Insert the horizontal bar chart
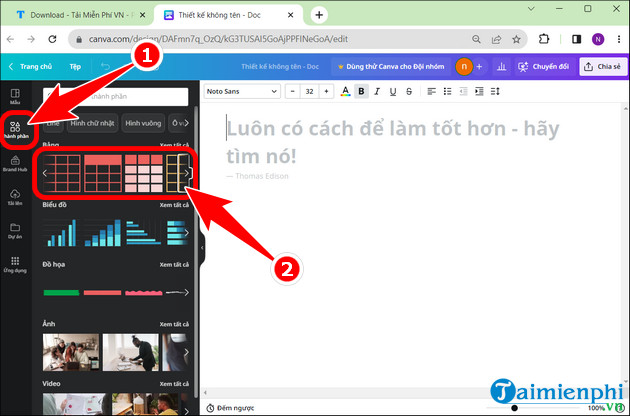This screenshot has height=416, width=630. [143, 232]
